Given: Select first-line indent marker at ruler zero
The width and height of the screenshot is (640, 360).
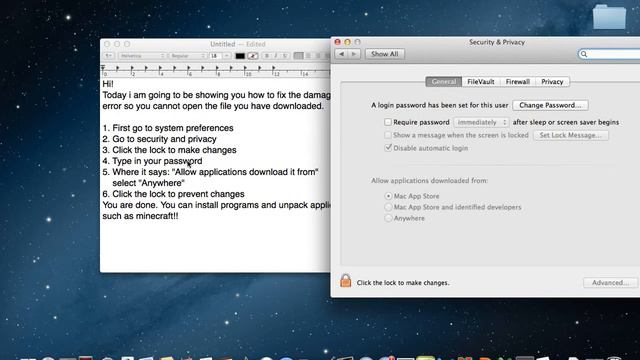Looking at the screenshot, I should (103, 68).
